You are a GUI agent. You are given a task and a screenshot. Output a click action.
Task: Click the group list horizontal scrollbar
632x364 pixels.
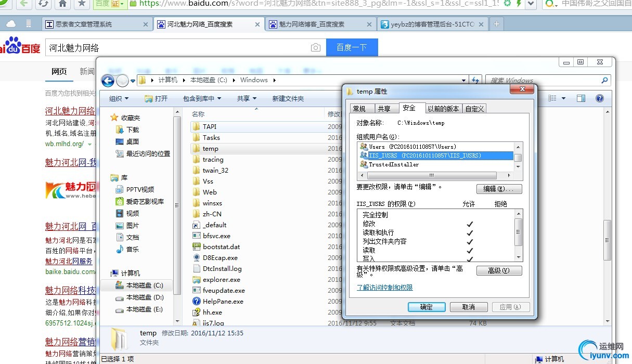(436, 176)
